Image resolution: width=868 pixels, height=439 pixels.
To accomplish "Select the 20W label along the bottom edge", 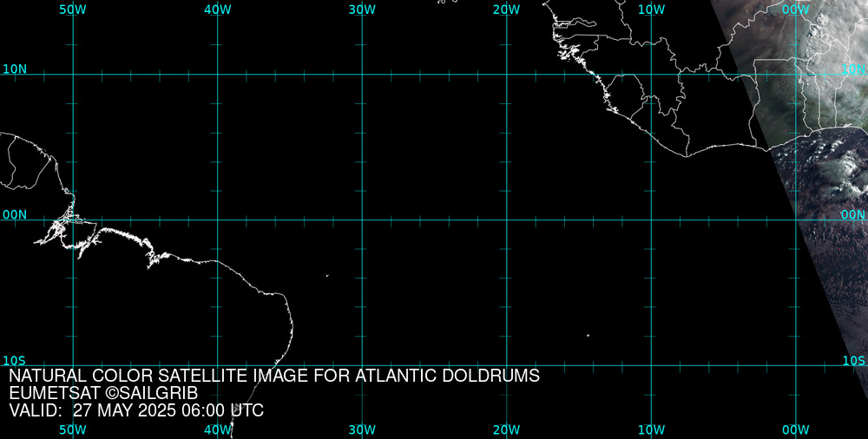I will [507, 430].
